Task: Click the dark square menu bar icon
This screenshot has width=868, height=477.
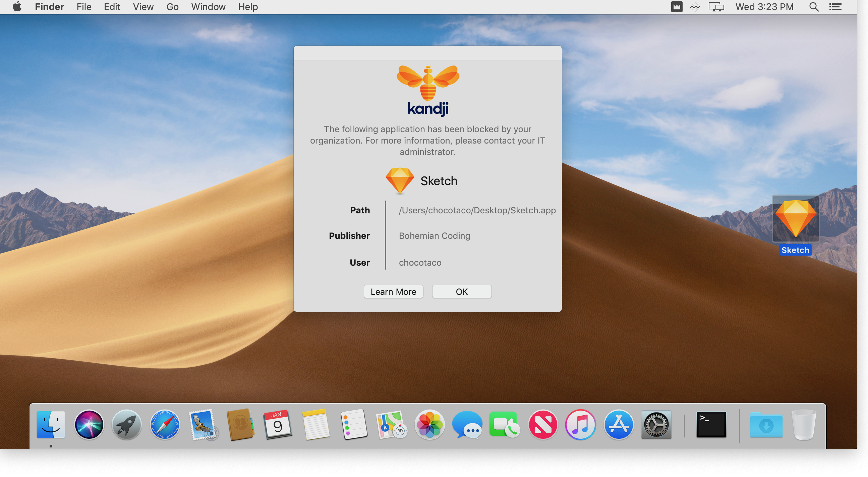Action: (676, 7)
